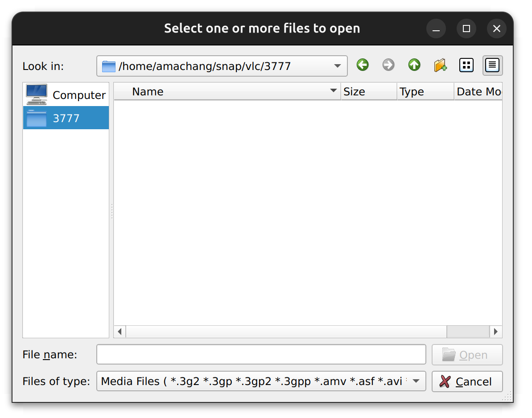This screenshot has height=418, width=532.
Task: Click the horizontal scrollbar left arrow
Action: (120, 332)
